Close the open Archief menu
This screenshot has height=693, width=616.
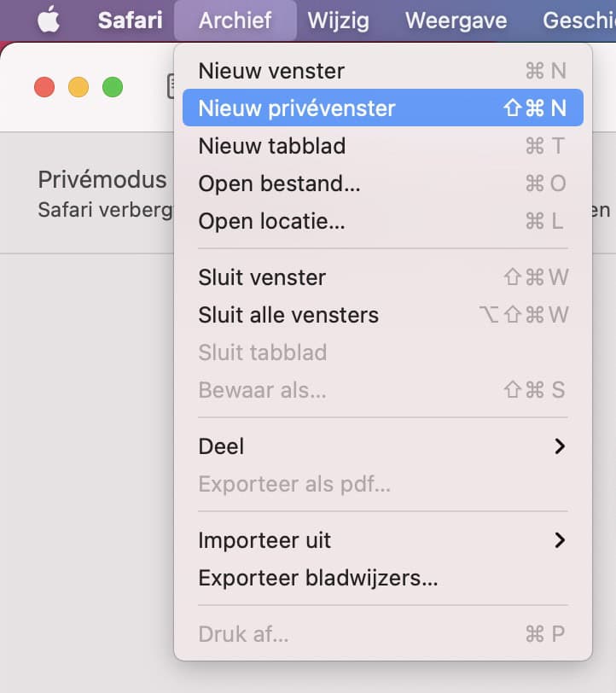pyautogui.click(x=235, y=20)
